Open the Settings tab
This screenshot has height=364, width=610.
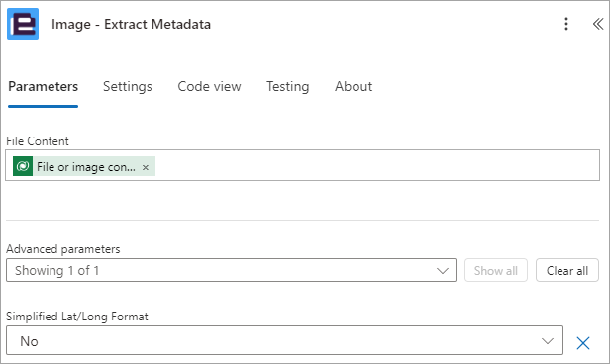click(128, 87)
